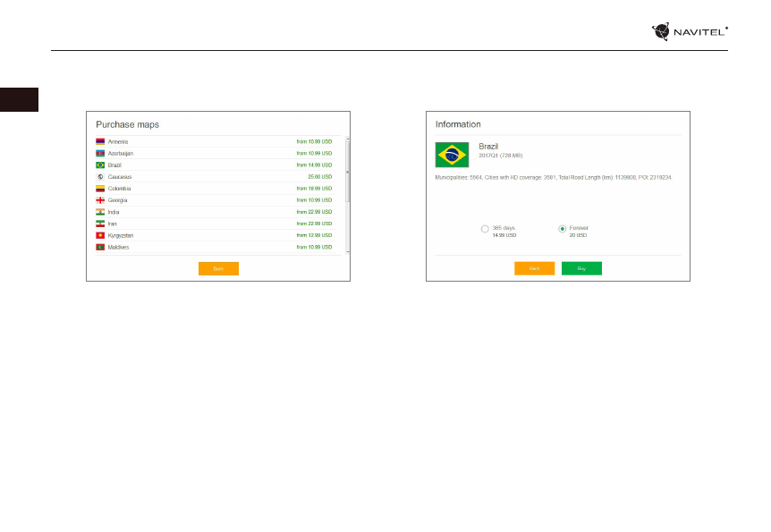Screen dimensions: 771x532
Task: Click the Kyrgyzstan flag icon
Action: point(100,235)
